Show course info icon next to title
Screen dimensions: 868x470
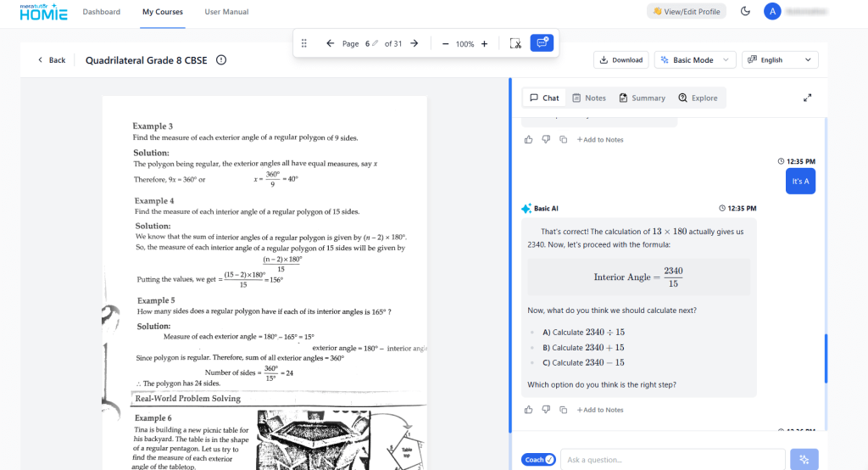coord(221,60)
